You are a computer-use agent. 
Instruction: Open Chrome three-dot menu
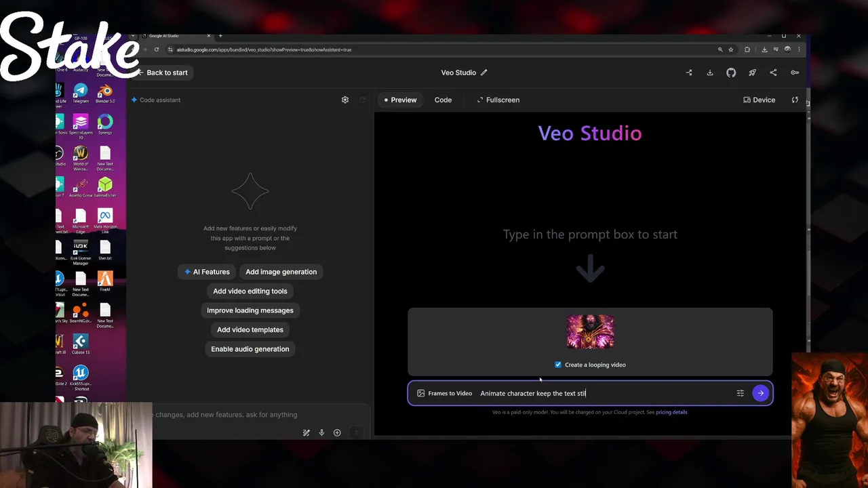click(x=800, y=49)
